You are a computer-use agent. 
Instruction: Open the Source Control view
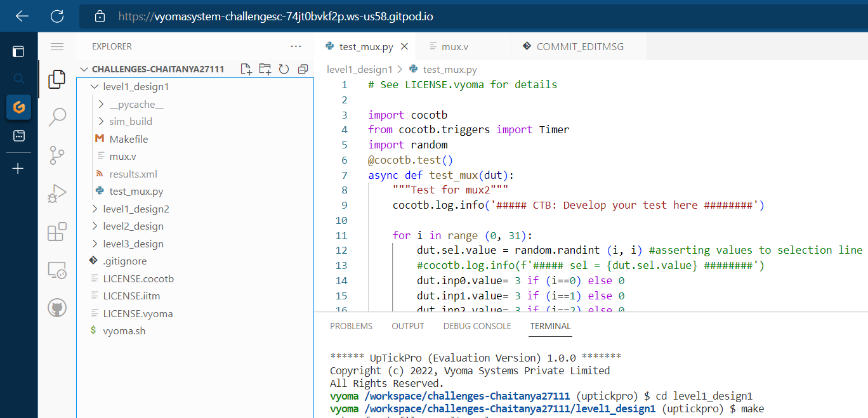(x=57, y=155)
